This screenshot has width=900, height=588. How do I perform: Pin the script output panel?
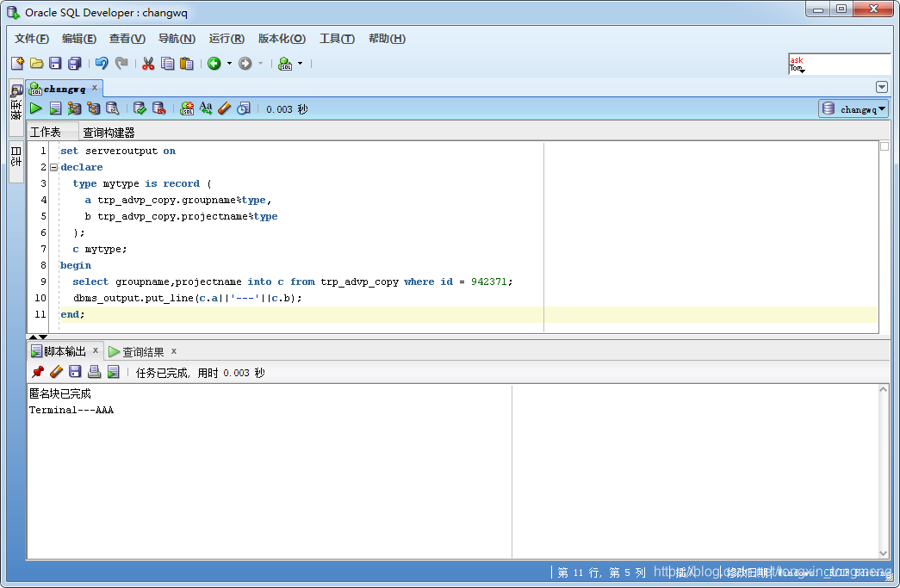(37, 372)
